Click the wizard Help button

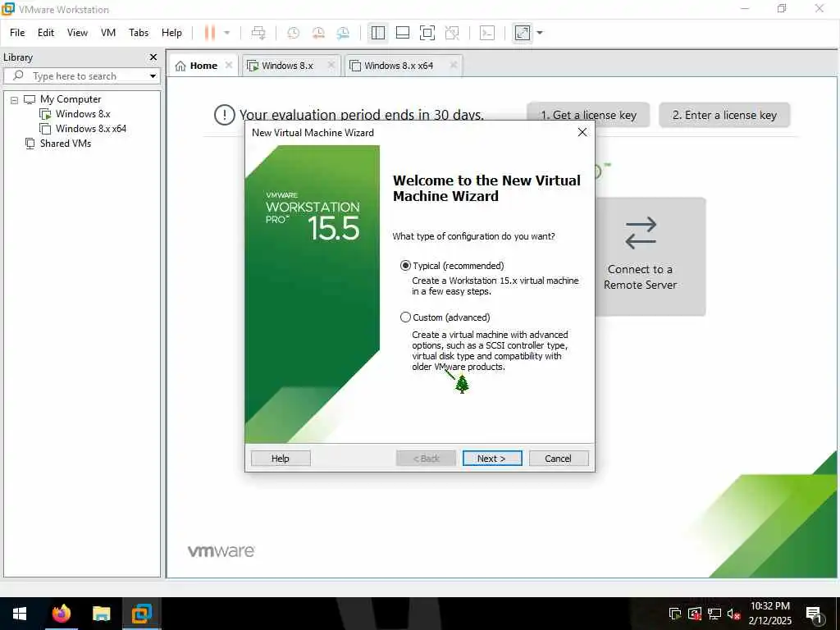[281, 458]
